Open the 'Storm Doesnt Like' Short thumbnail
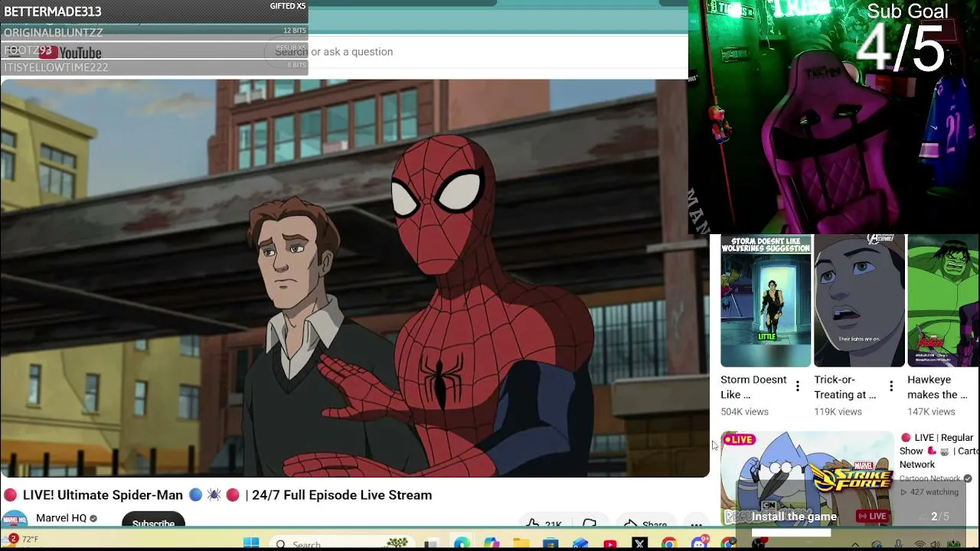Screen dimensions: 980x551 click(766, 301)
